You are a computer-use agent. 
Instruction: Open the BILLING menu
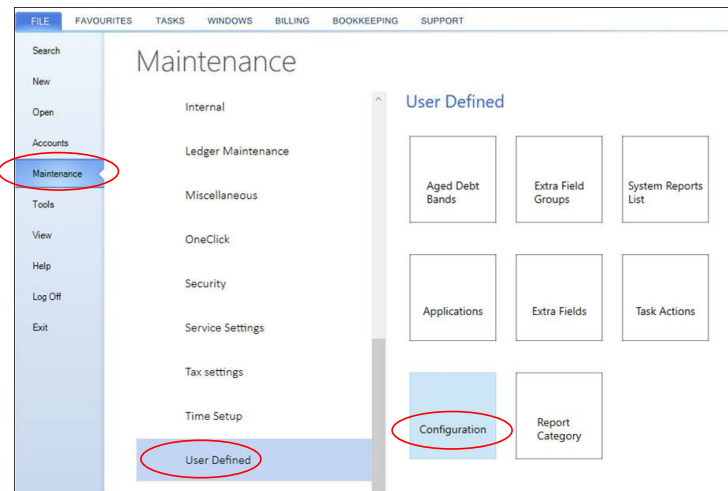tap(292, 21)
